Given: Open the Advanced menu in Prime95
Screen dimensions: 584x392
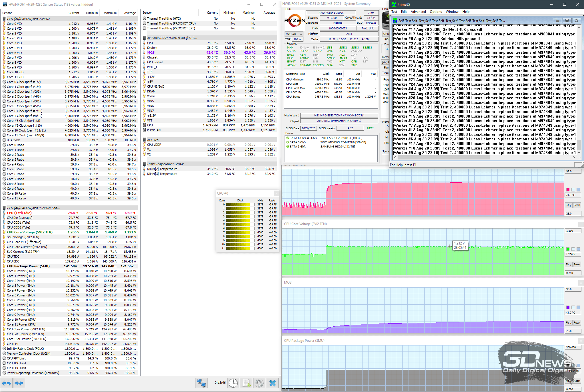Looking at the screenshot, I should [x=418, y=12].
